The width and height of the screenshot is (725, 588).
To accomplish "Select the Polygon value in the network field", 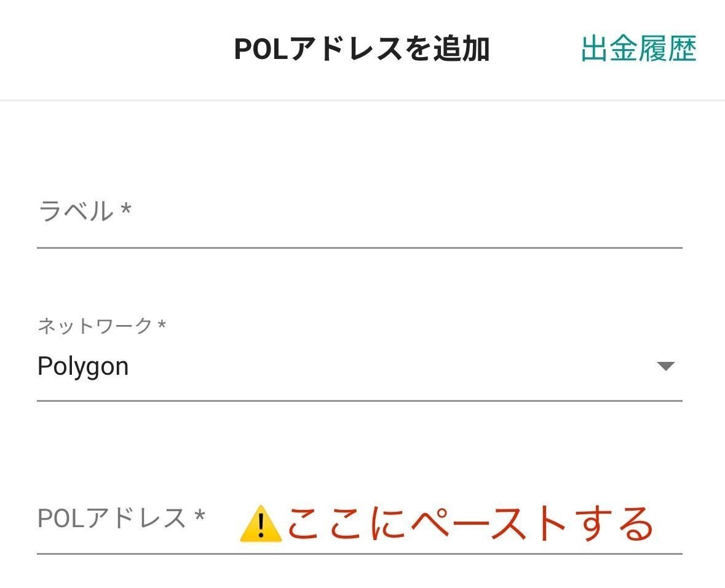I will [x=84, y=366].
